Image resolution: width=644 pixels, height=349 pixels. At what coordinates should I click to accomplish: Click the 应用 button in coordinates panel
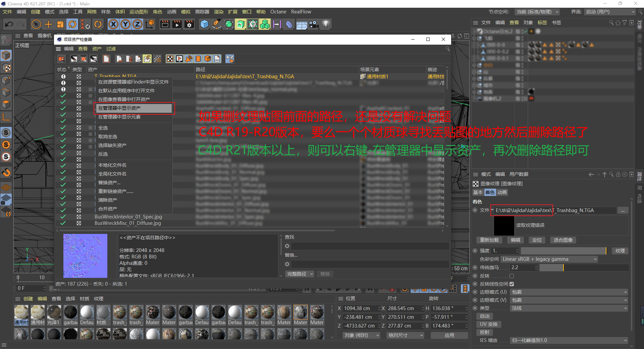pyautogui.click(x=449, y=335)
